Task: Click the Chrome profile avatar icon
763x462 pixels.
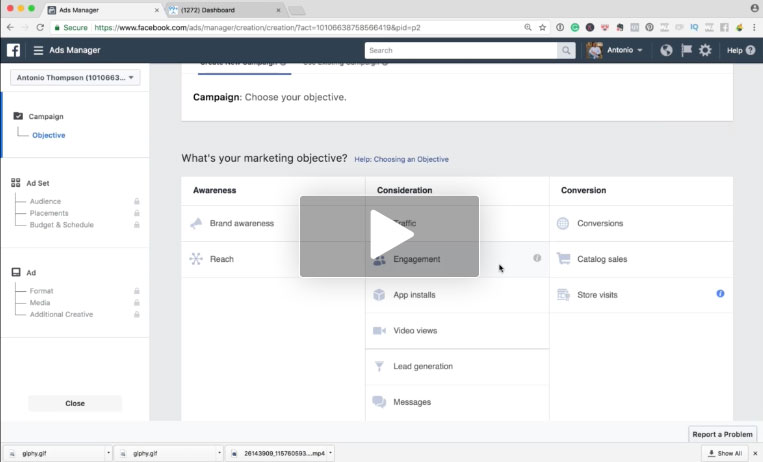Action: [x=754, y=8]
